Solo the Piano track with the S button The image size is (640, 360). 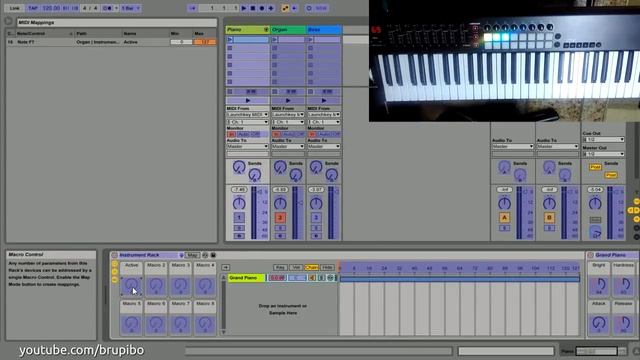tap(239, 228)
